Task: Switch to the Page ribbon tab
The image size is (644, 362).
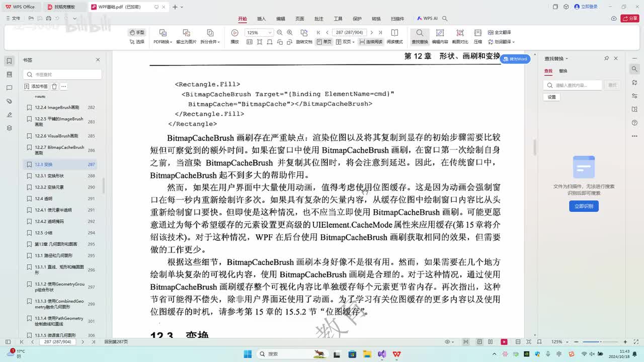Action: point(299,19)
